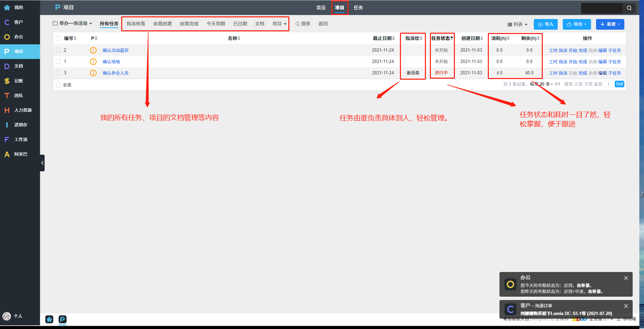Sort by 编号 column
644x329 pixels.
(x=70, y=38)
